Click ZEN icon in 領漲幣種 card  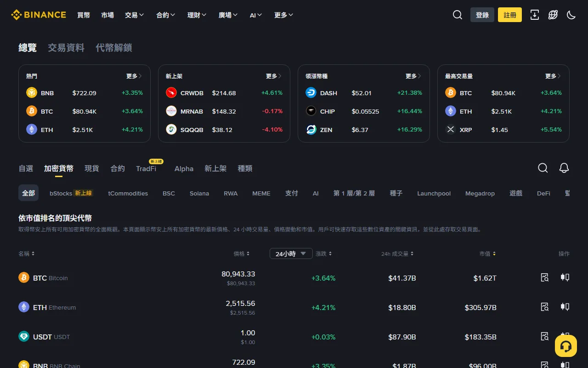(x=311, y=129)
